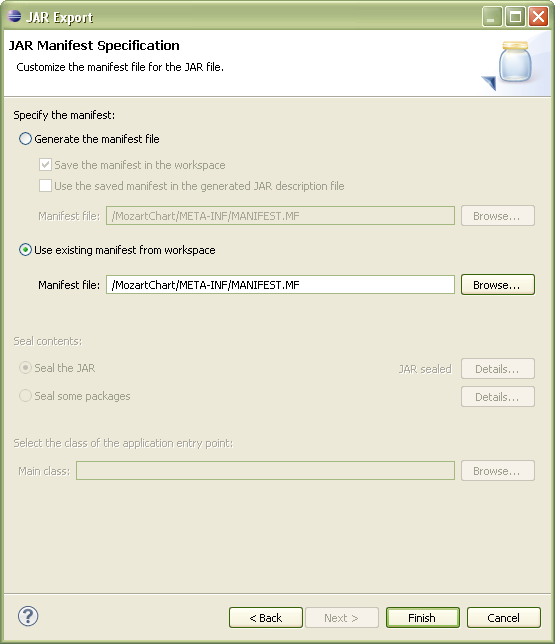The image size is (555, 644).
Task: Open Details for JAR sealed
Action: 497,368
